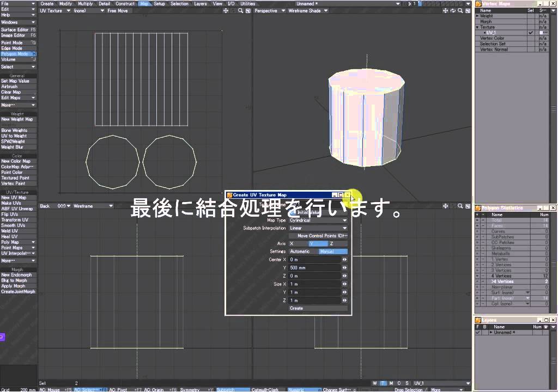Open the Map Type dropdown showing Cylindrical
558x392 pixels.
(318, 220)
